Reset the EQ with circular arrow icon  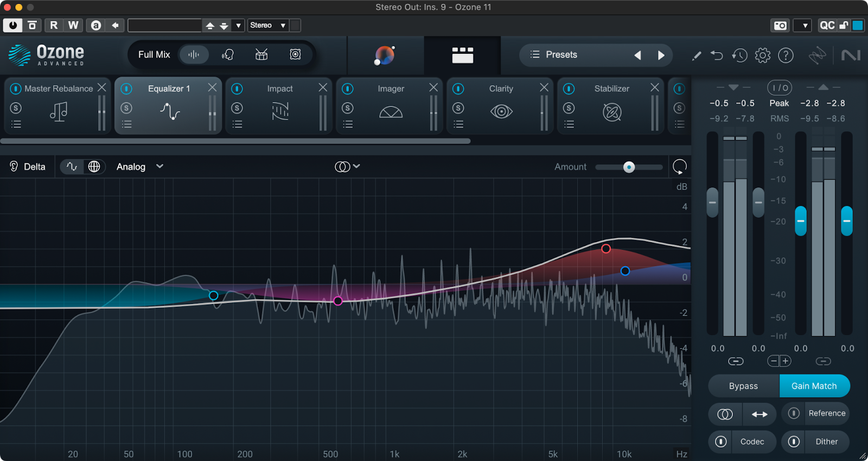[679, 167]
